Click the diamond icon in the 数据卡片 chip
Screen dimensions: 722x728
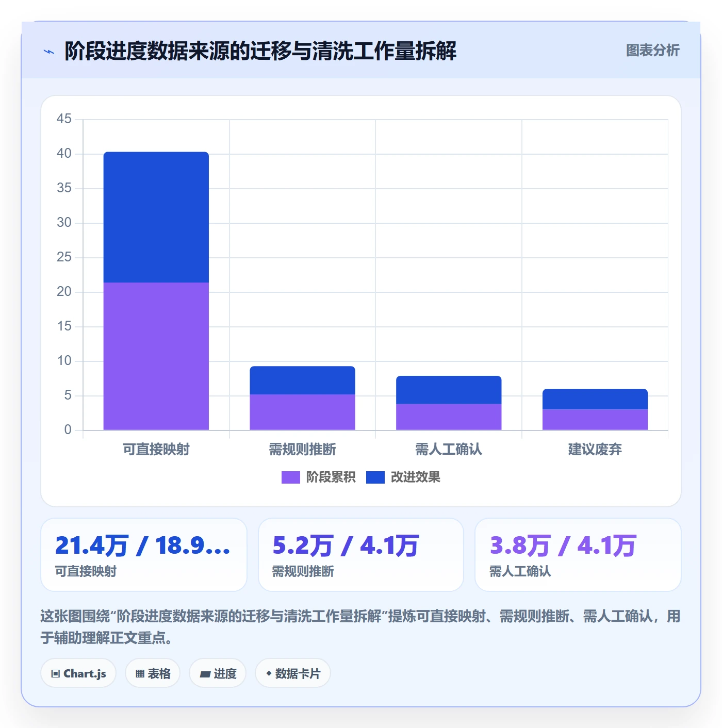tap(269, 673)
